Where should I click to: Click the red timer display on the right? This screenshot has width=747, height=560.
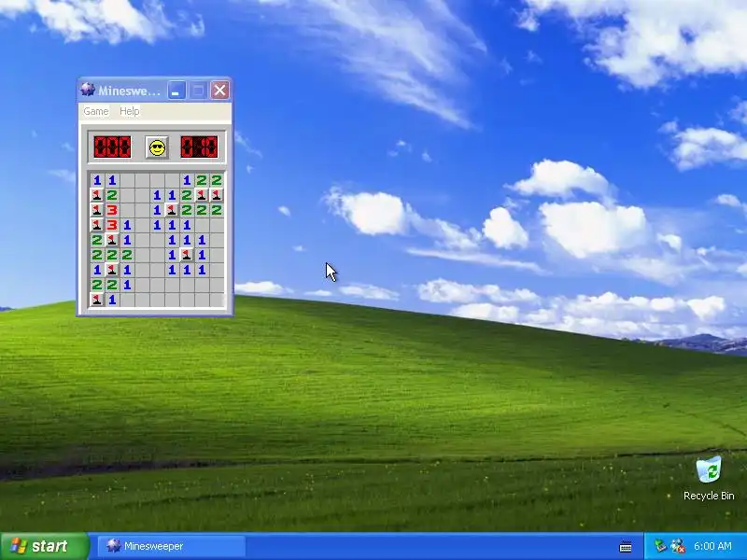199,147
